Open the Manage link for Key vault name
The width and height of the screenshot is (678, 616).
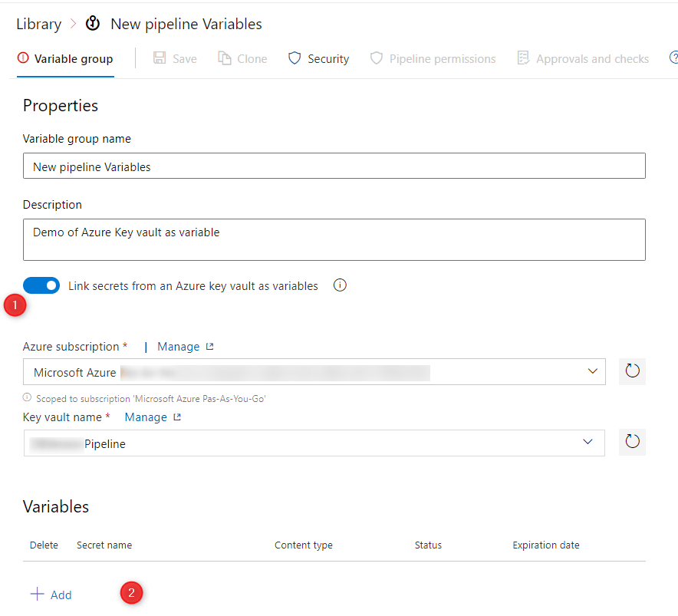[x=153, y=417]
